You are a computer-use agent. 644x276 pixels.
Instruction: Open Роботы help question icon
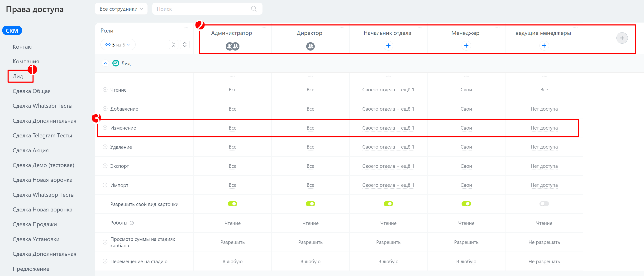(x=132, y=223)
